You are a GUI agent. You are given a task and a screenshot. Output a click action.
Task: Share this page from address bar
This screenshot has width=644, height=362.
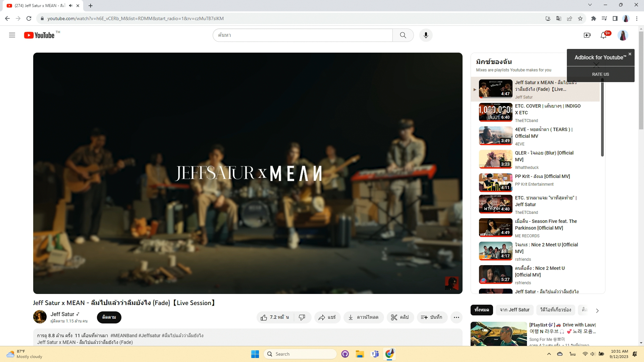[569, 18]
